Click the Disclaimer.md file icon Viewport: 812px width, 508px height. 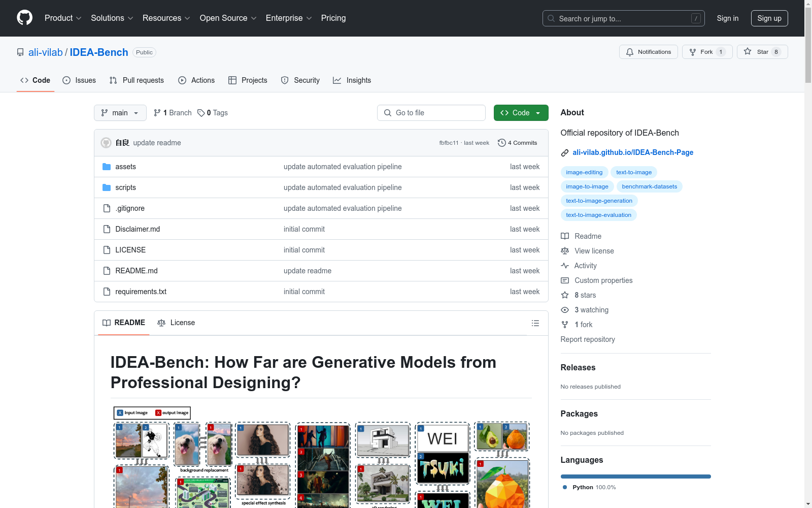point(107,229)
